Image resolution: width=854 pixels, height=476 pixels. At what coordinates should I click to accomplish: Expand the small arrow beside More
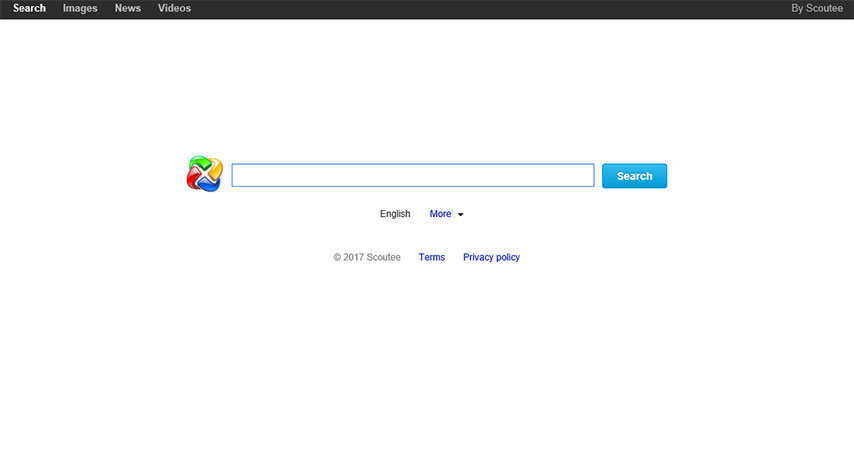[x=460, y=215]
